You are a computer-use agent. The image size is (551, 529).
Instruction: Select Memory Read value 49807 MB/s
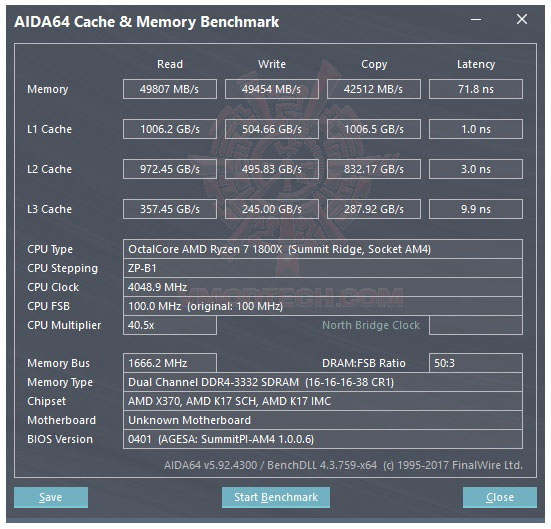click(170, 89)
